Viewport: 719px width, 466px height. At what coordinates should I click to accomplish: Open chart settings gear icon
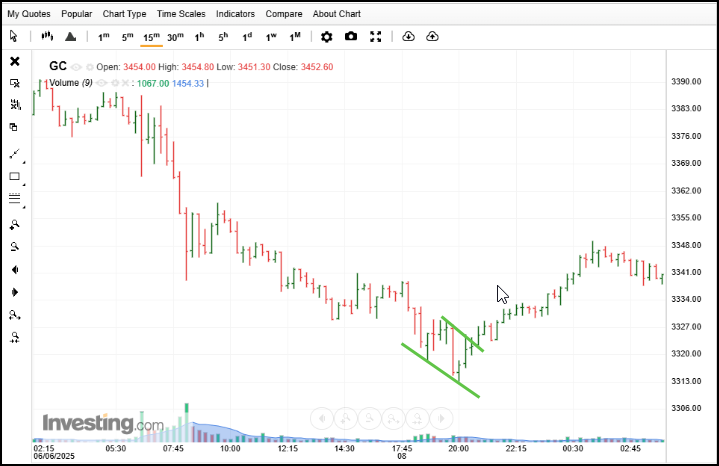326,37
